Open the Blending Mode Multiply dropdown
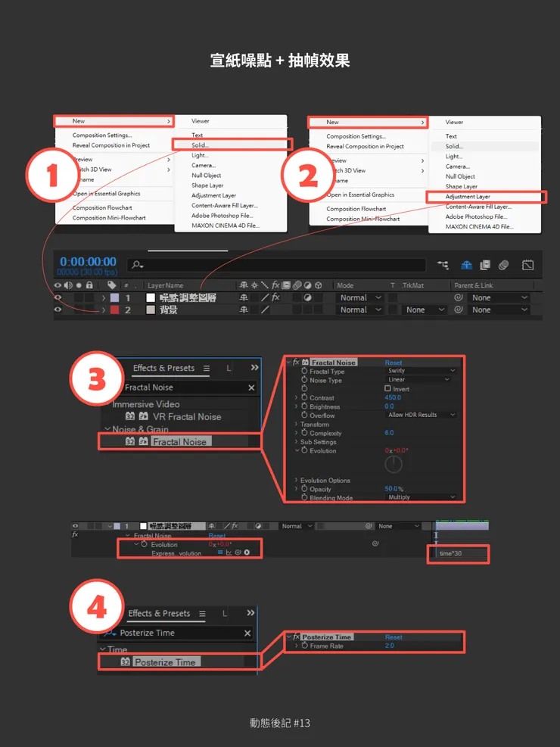This screenshot has height=747, width=560. coord(422,497)
